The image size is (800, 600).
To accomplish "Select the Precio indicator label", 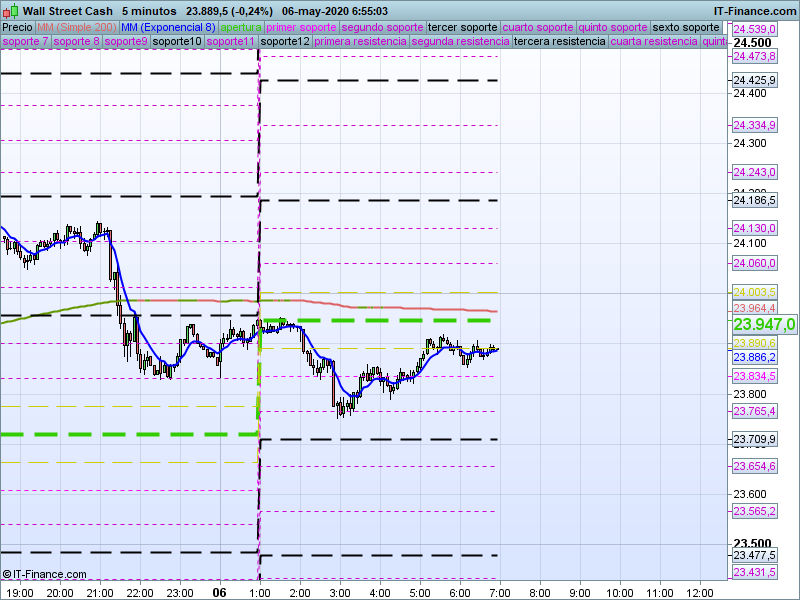I will pyautogui.click(x=17, y=27).
